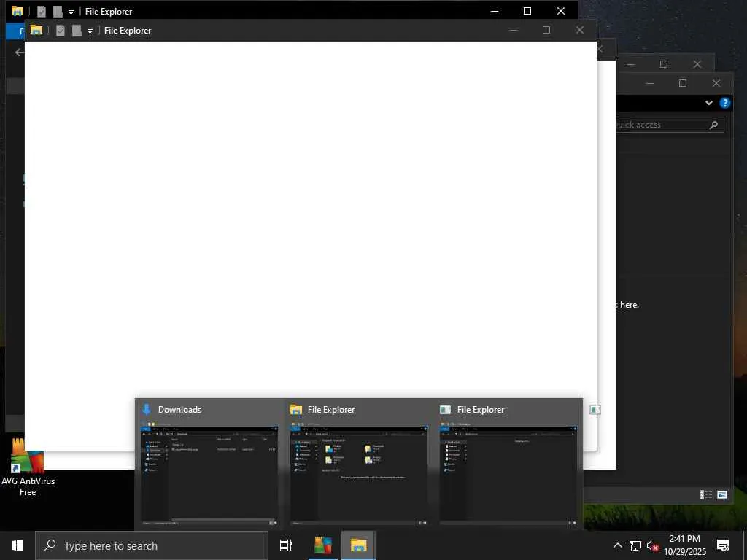Maximize the front File Explorer window
The width and height of the screenshot is (747, 560).
pos(546,31)
